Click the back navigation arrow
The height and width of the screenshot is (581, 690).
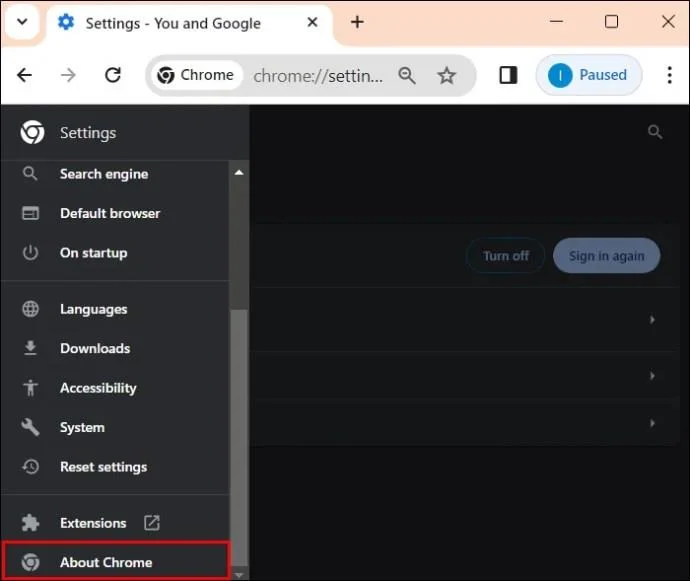click(x=25, y=75)
